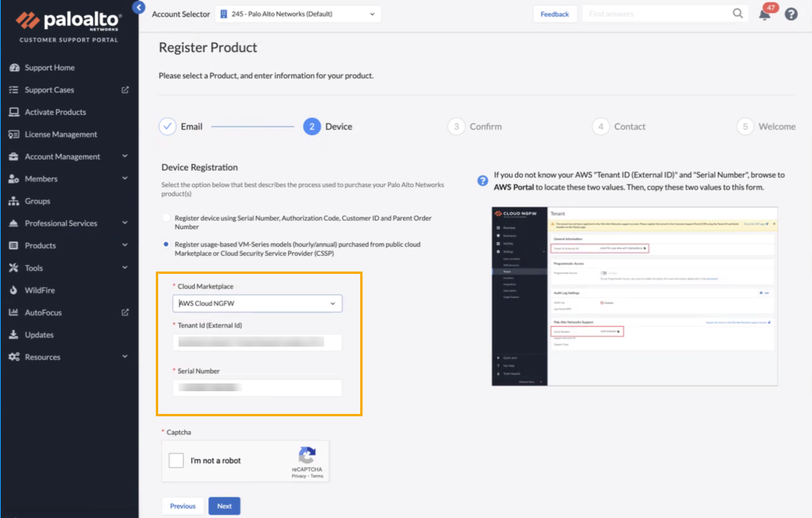Expand the Account Management menu chevron

point(125,156)
